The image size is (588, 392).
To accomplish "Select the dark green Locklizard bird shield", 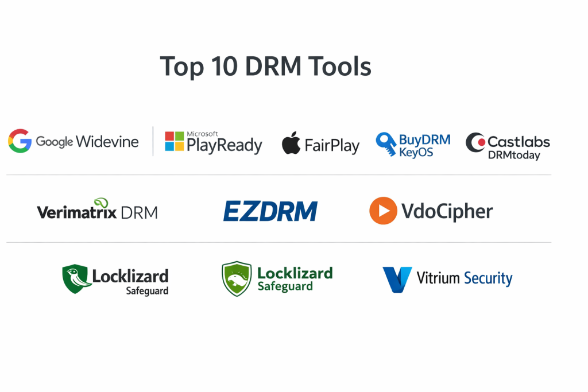I will (x=75, y=279).
